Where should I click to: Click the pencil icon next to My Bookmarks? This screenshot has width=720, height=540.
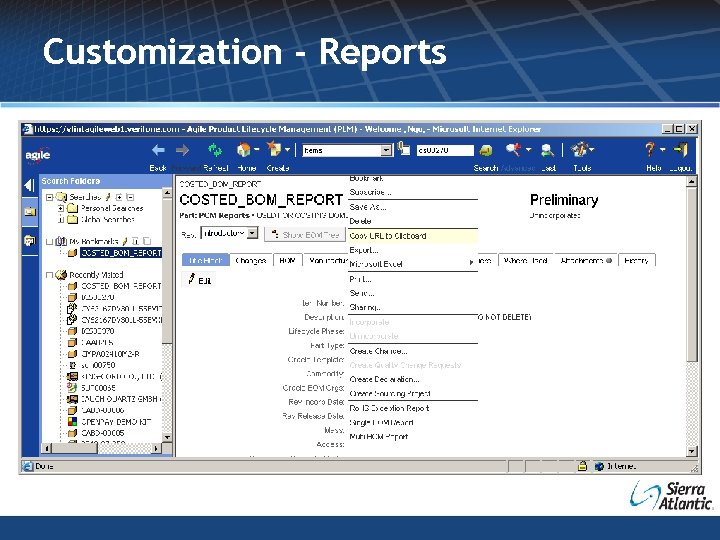(125, 241)
